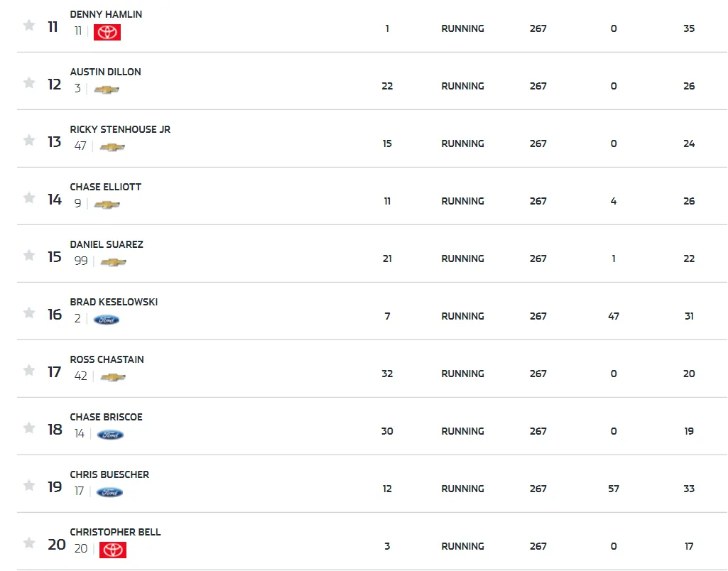The width and height of the screenshot is (728, 571).
Task: Toggle favorite star for Daniel Suarez
Action: tap(29, 256)
